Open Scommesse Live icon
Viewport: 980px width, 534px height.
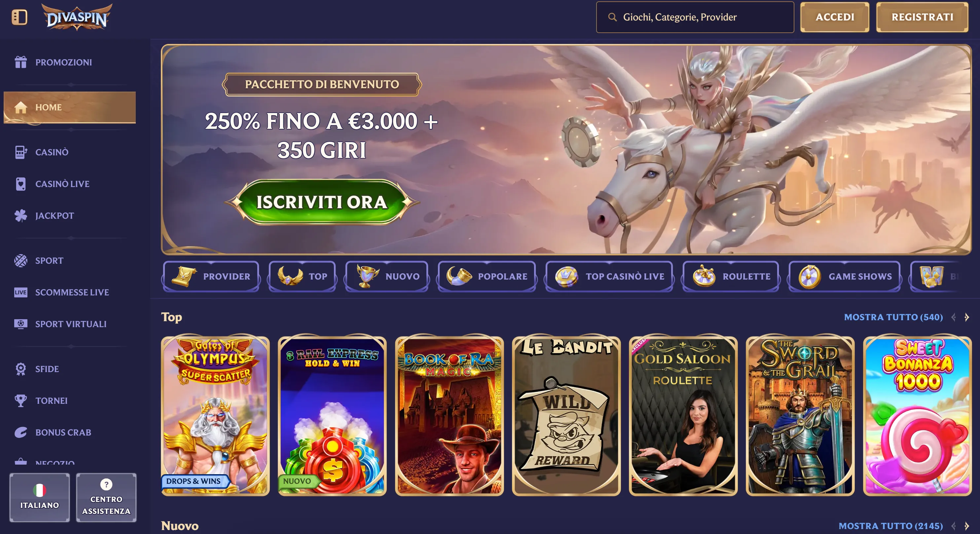pos(20,292)
